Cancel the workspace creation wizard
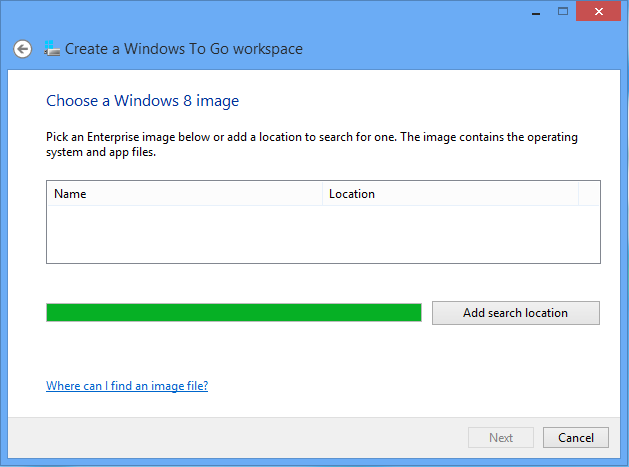The image size is (629, 467). click(x=576, y=437)
